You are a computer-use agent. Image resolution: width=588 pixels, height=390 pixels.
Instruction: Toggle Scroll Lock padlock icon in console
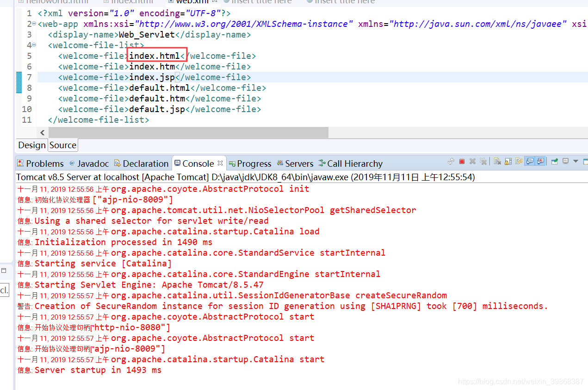tap(508, 161)
